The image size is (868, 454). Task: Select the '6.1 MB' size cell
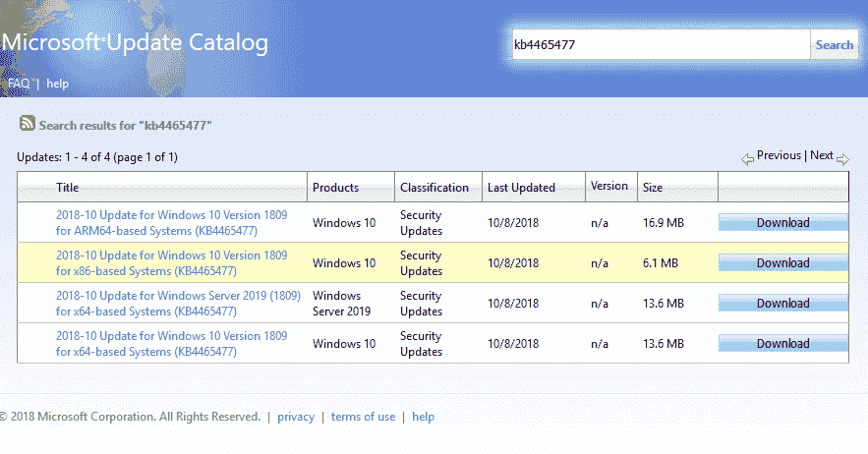click(661, 263)
